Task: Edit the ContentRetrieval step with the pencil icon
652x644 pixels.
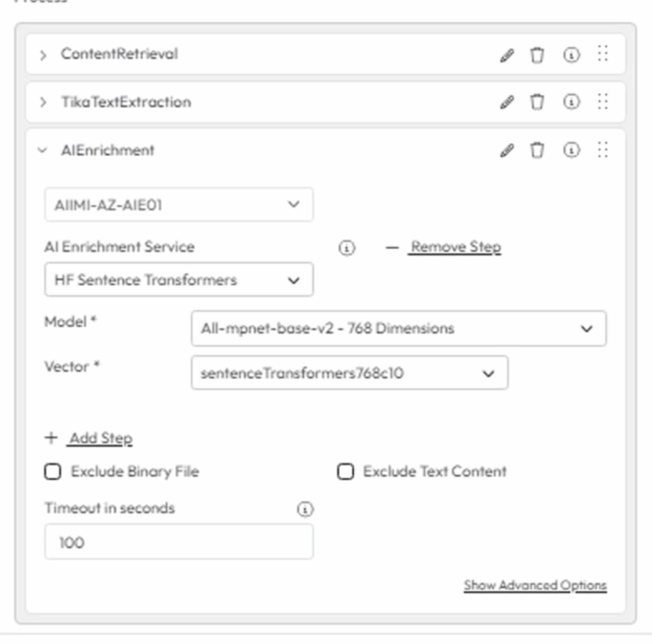Action: [506, 56]
